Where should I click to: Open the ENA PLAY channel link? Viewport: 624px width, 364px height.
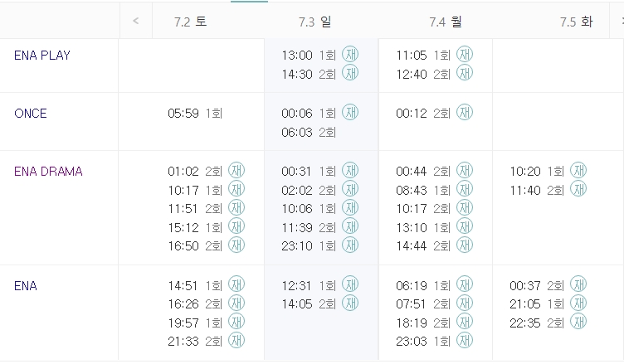click(42, 56)
